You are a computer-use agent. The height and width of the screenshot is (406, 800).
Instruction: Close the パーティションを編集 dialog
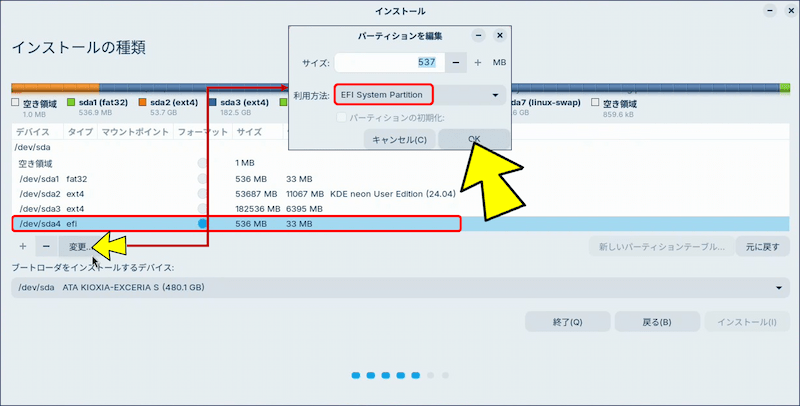[499, 35]
